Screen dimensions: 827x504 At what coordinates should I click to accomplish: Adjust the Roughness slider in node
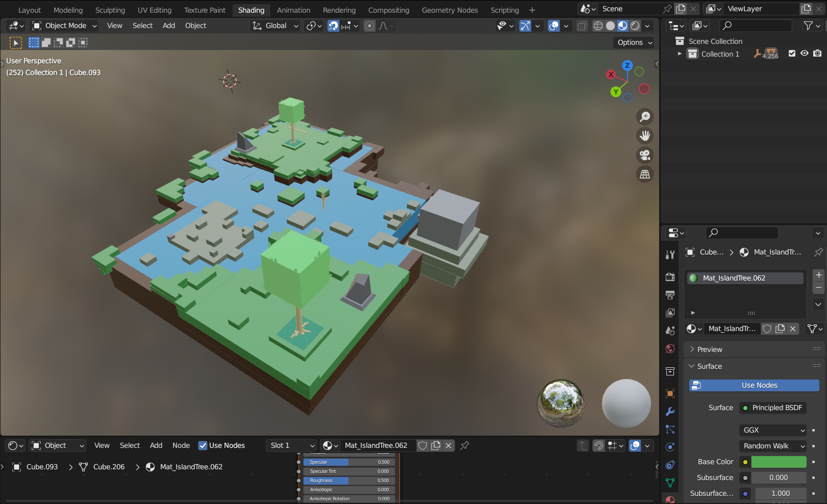[349, 481]
